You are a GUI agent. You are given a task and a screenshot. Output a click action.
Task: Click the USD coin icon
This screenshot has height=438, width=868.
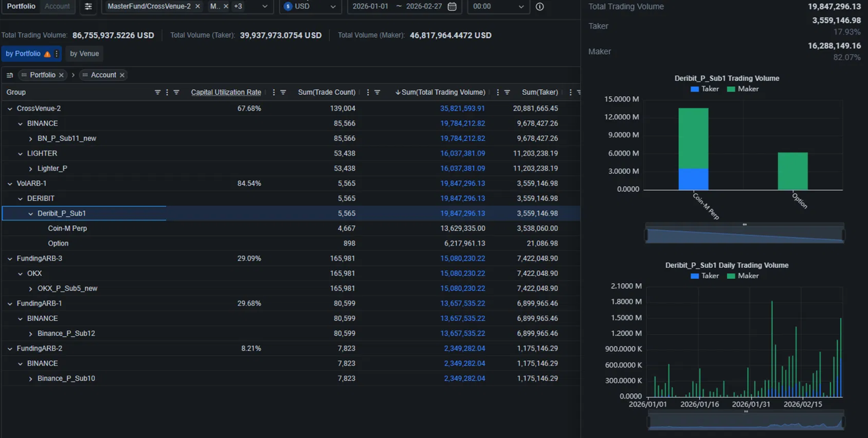(288, 6)
